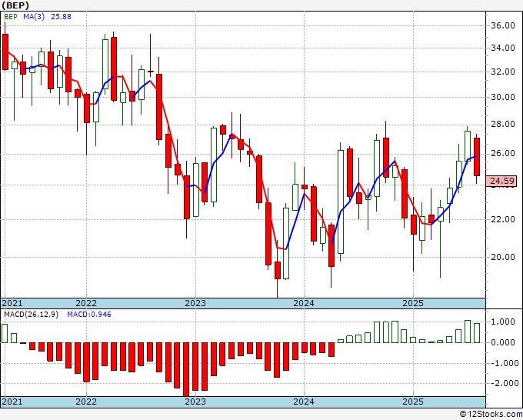This screenshot has height=420, width=523.
Task: Click the (BEP) chart title
Action: (15, 5)
